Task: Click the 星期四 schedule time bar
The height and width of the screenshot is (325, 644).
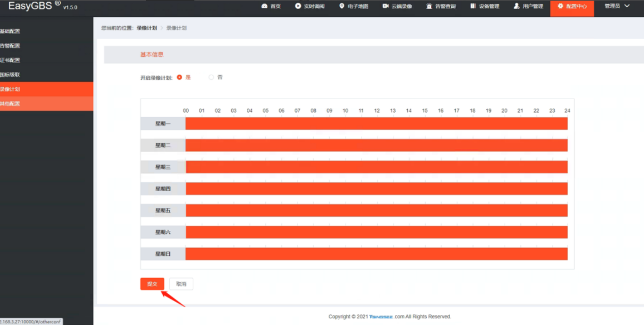Action: (377, 188)
